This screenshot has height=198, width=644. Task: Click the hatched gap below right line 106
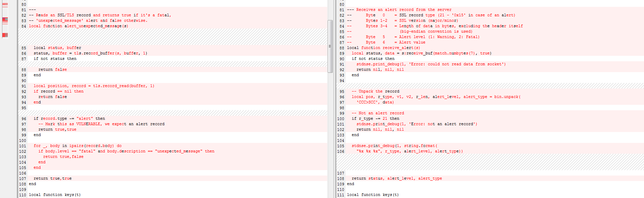pos(489,162)
